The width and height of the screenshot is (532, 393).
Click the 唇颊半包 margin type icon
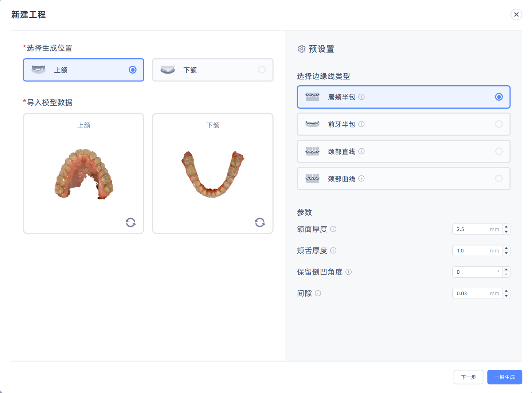[312, 97]
